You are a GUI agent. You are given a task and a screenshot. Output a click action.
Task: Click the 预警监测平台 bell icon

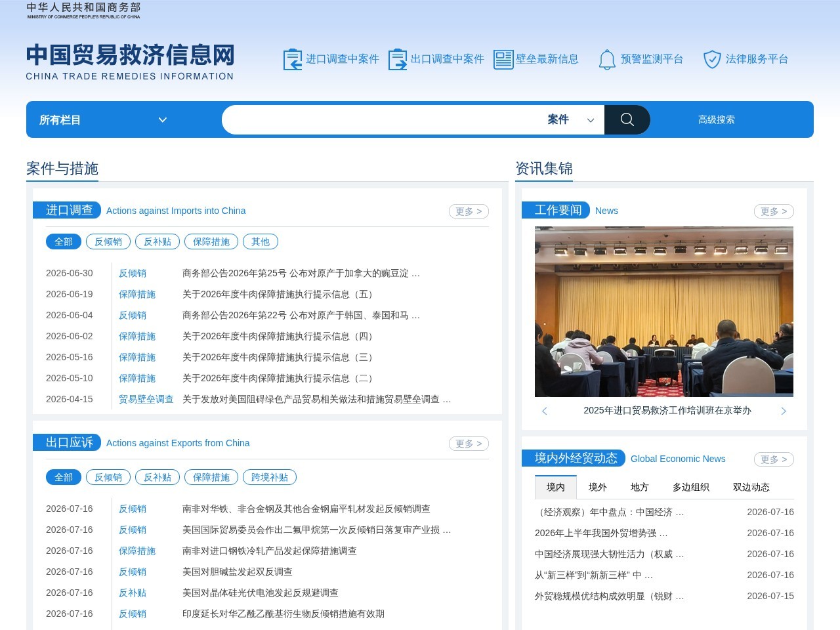tap(607, 59)
